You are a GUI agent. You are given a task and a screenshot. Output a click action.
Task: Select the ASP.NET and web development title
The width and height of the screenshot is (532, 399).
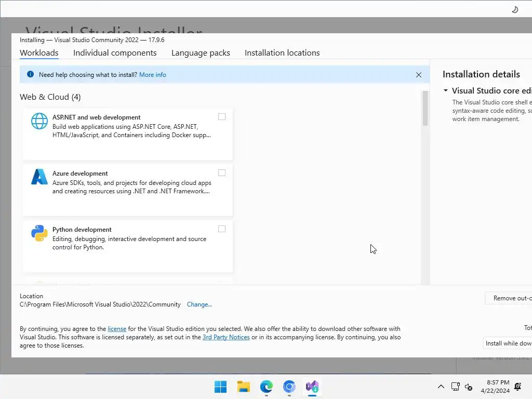(96, 117)
